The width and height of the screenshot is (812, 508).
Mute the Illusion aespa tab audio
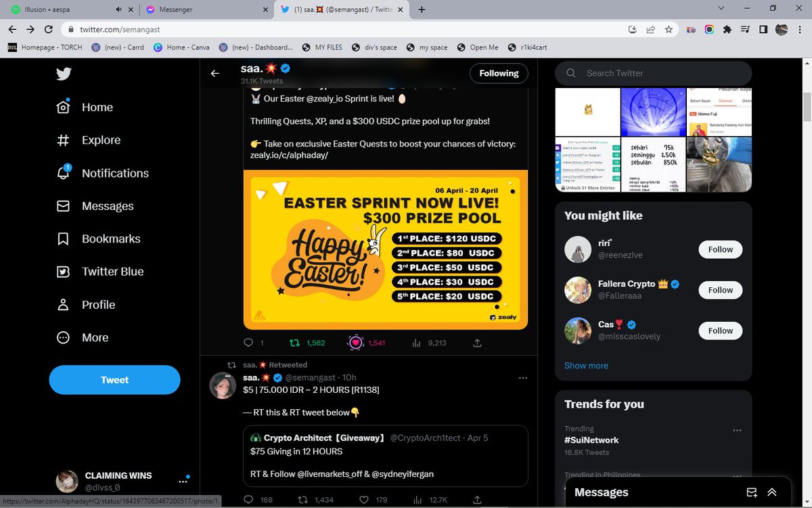[x=118, y=9]
